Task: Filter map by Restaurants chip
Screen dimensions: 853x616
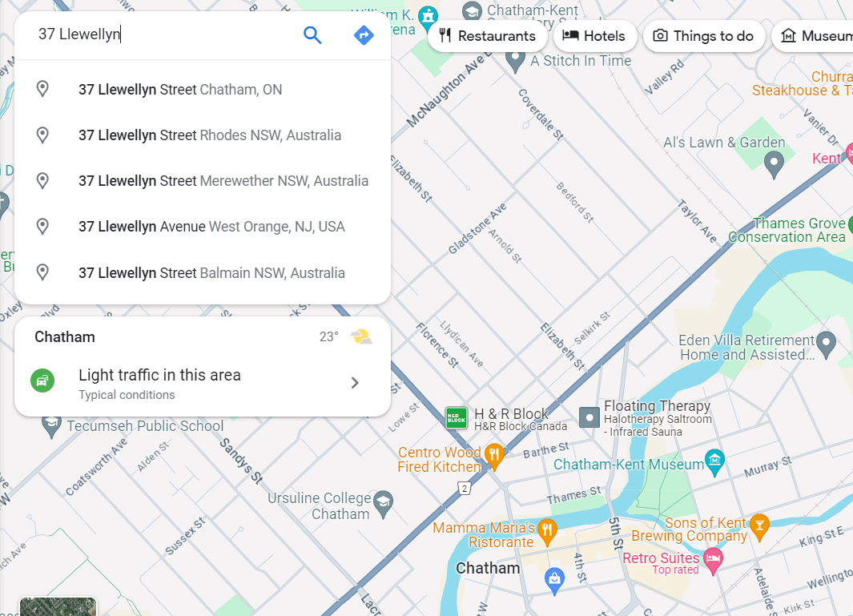Action: coord(487,36)
